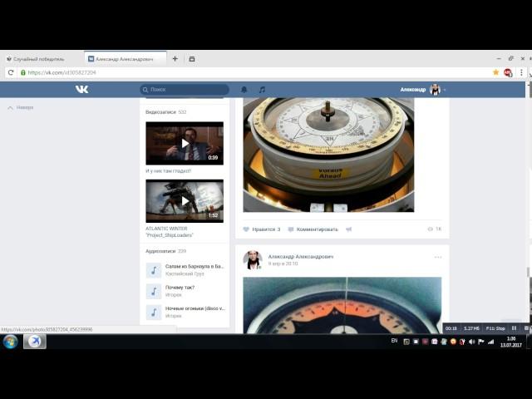Click F11: Stop recorder button

495,328
